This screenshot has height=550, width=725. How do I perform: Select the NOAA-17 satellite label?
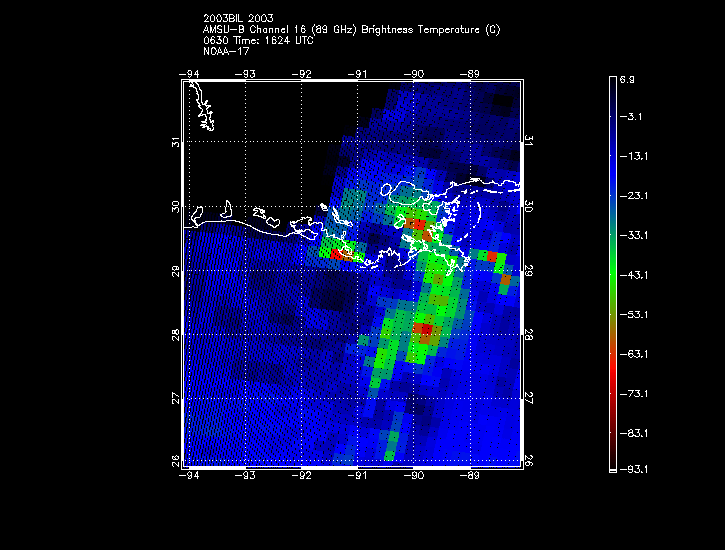pyautogui.click(x=226, y=51)
